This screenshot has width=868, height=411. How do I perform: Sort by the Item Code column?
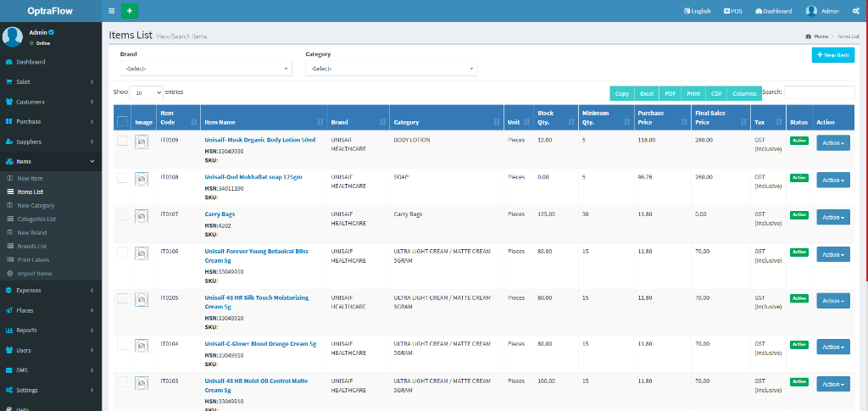click(x=178, y=117)
